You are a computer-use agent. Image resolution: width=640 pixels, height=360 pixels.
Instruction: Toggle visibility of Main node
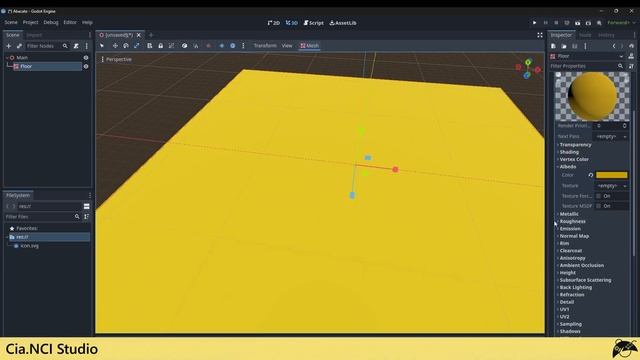(86, 58)
